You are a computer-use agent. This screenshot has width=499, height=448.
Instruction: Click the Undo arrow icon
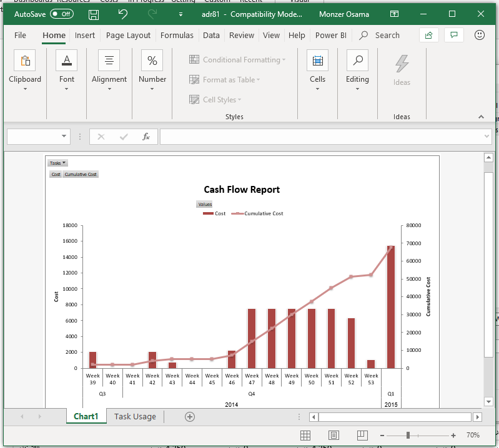click(122, 14)
